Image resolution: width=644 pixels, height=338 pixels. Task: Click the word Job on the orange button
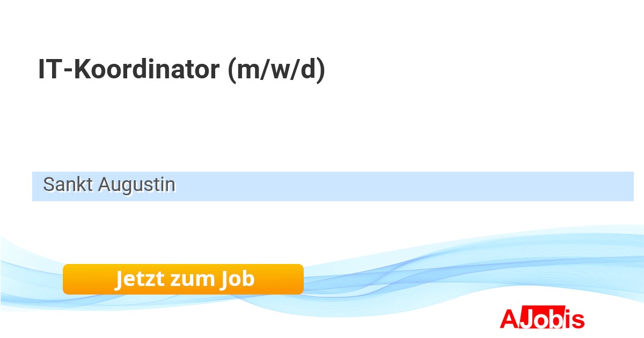(x=236, y=279)
